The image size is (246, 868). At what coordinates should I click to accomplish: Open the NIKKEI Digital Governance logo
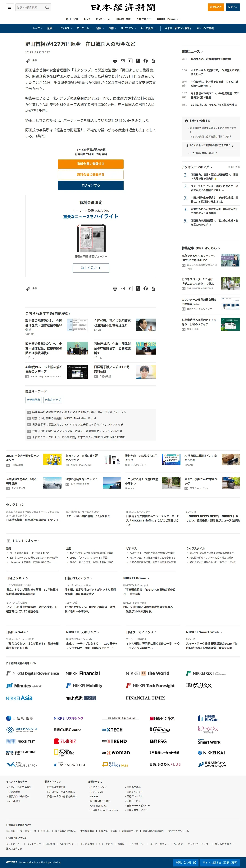click(x=33, y=673)
